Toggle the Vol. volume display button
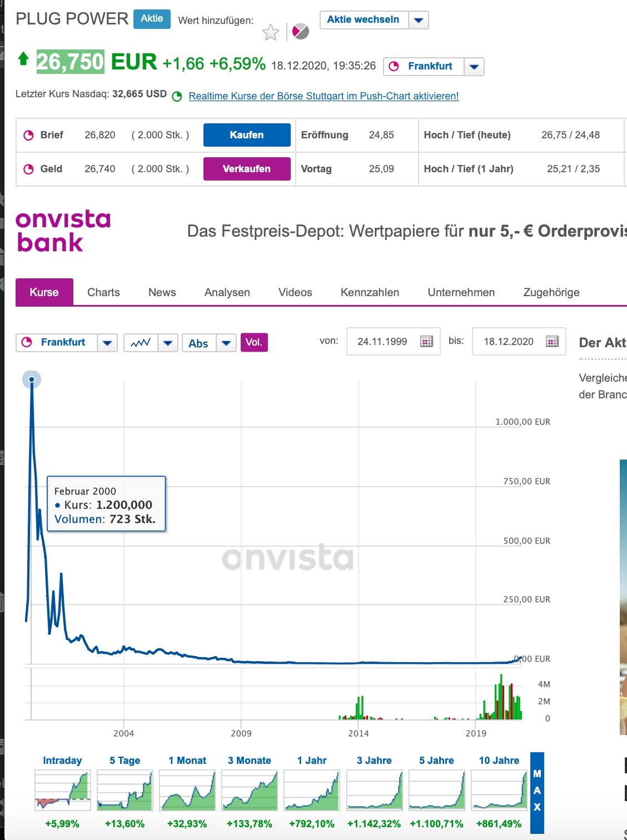This screenshot has width=627, height=840. pyautogui.click(x=254, y=342)
